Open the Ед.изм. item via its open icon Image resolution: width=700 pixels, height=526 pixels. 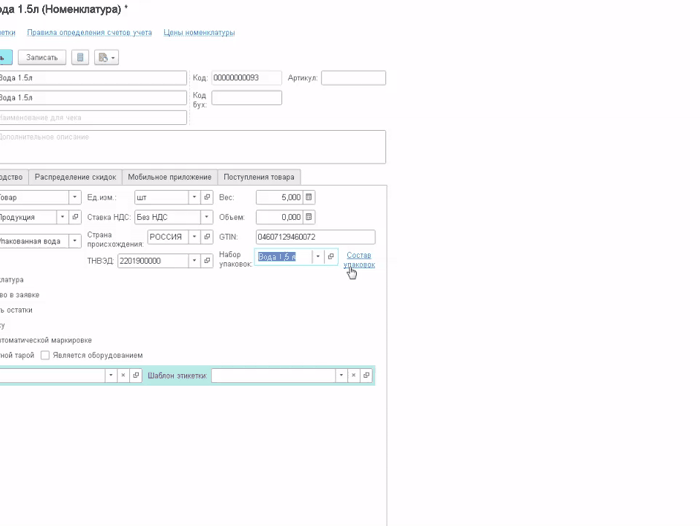point(207,198)
